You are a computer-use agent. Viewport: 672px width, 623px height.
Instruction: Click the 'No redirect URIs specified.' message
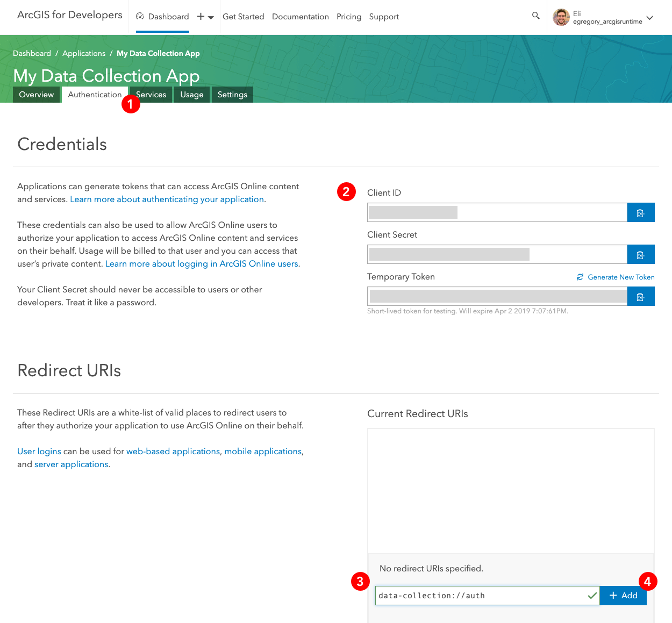click(431, 568)
